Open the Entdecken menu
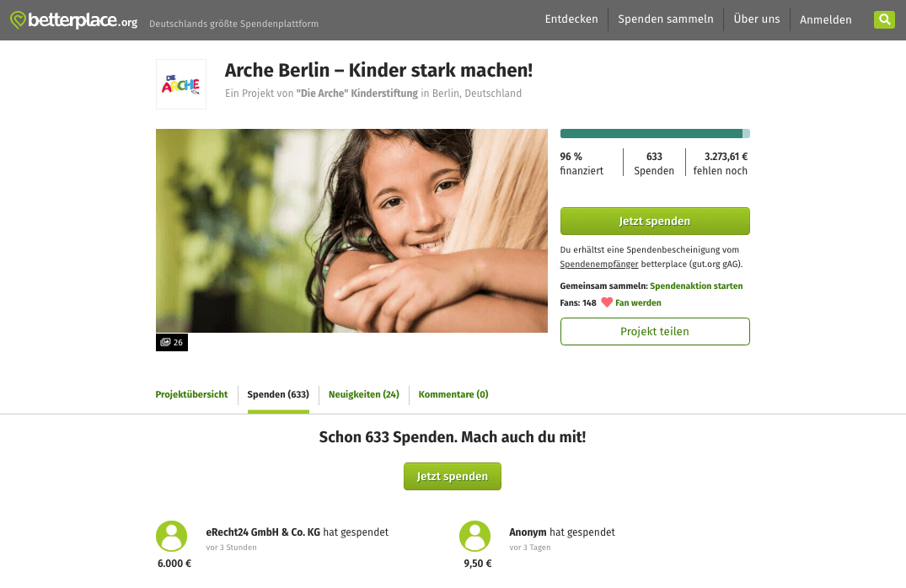This screenshot has height=588, width=906. pyautogui.click(x=571, y=19)
